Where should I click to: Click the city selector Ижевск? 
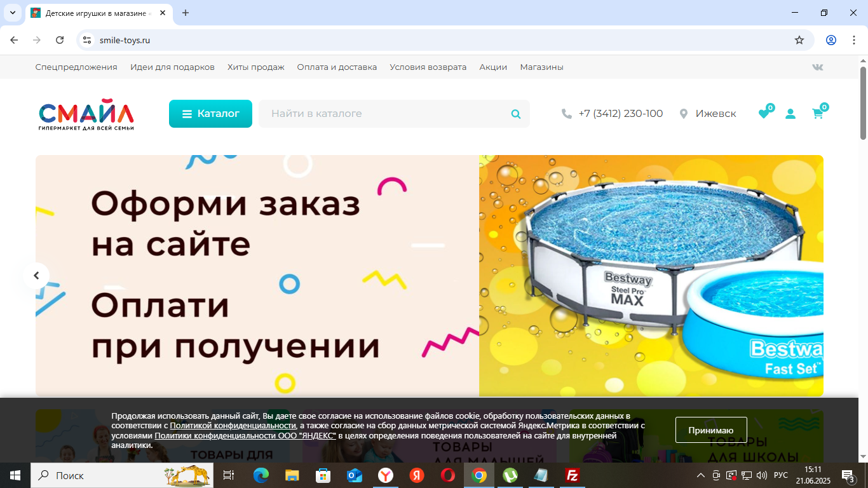[715, 113]
